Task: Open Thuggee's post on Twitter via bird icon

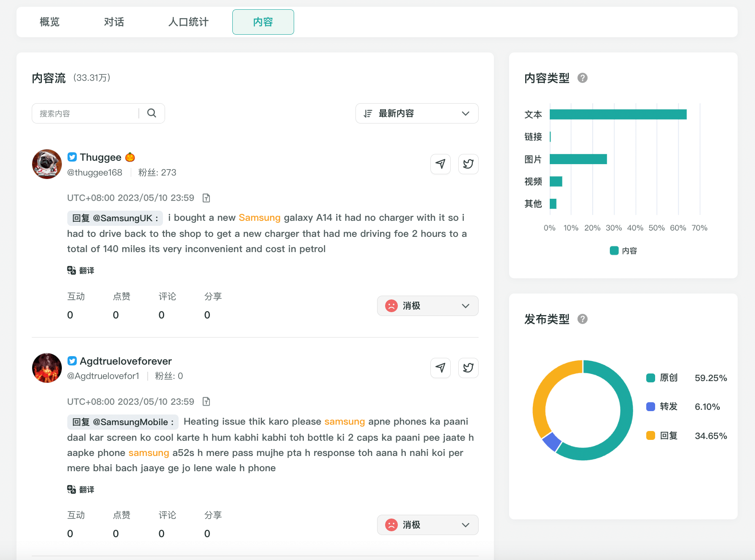Action: (468, 164)
